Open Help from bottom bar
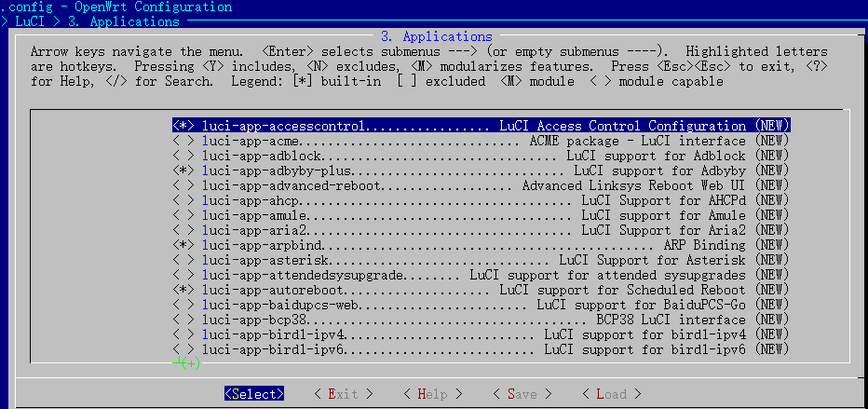The height and width of the screenshot is (409, 868). [433, 394]
